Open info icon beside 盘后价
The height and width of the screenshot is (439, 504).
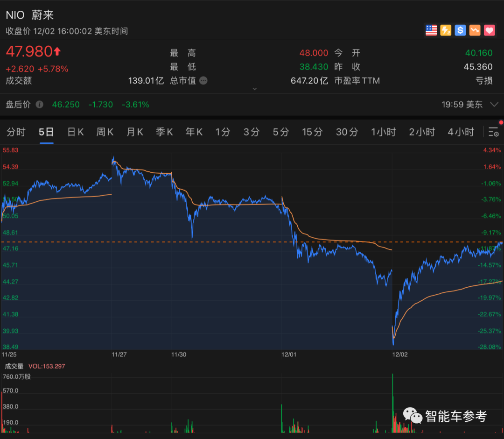pos(40,105)
